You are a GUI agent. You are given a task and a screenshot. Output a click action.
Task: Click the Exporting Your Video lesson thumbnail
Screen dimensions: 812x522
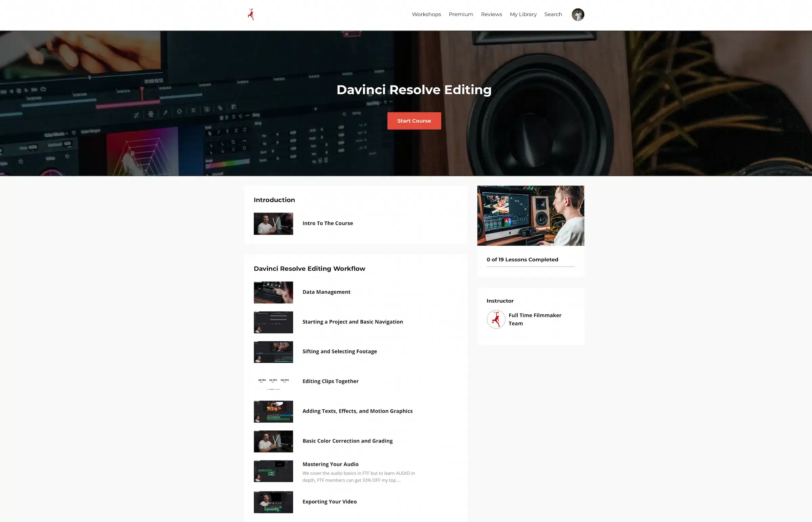coord(273,502)
